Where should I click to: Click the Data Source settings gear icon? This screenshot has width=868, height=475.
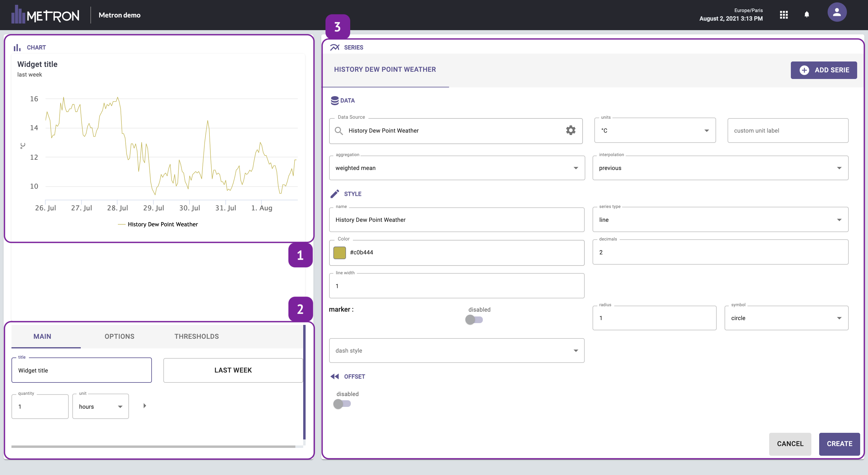click(x=571, y=131)
